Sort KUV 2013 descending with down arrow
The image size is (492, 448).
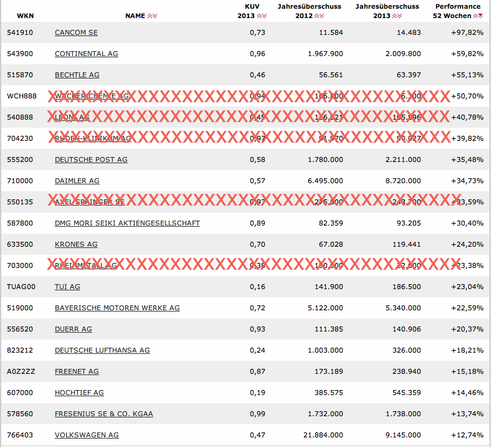coord(265,16)
